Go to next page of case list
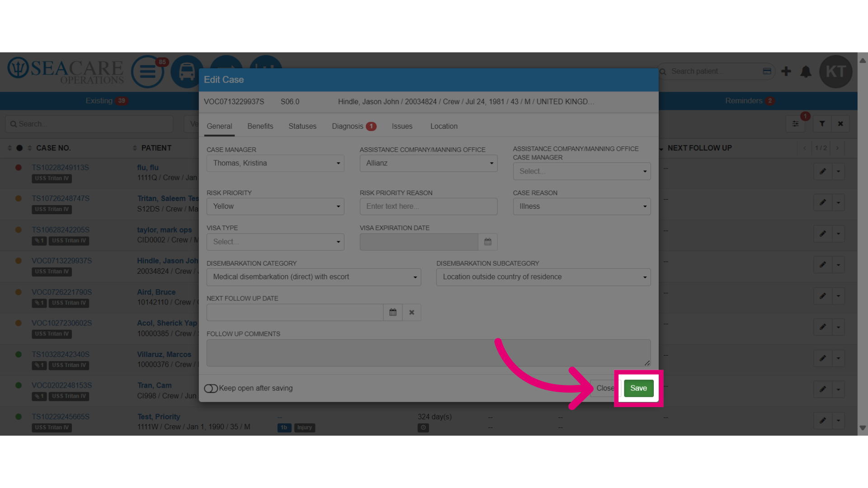The height and width of the screenshot is (488, 868). coord(837,148)
